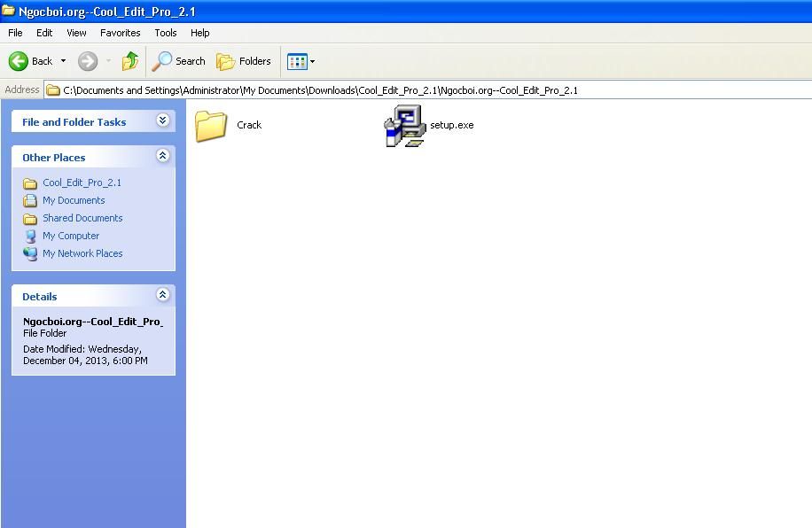Open the Search magnifier tool
The width and height of the screenshot is (812, 528).
(162, 61)
